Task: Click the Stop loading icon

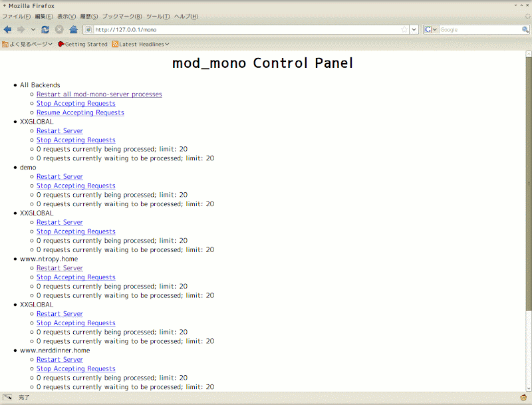Action: [59, 29]
